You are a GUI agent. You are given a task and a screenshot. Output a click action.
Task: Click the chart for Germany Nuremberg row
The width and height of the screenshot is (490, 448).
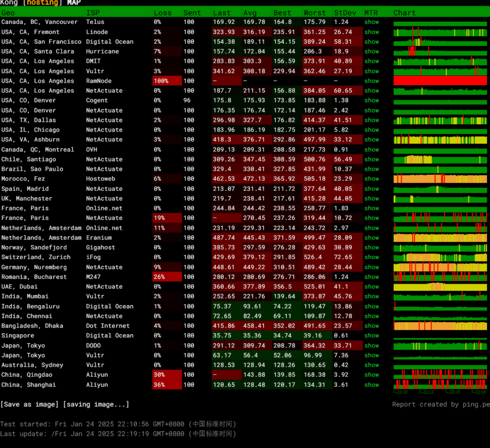click(440, 267)
